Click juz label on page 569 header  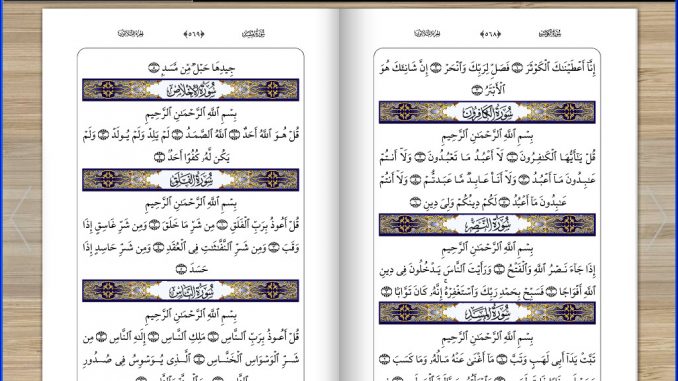[x=131, y=33]
